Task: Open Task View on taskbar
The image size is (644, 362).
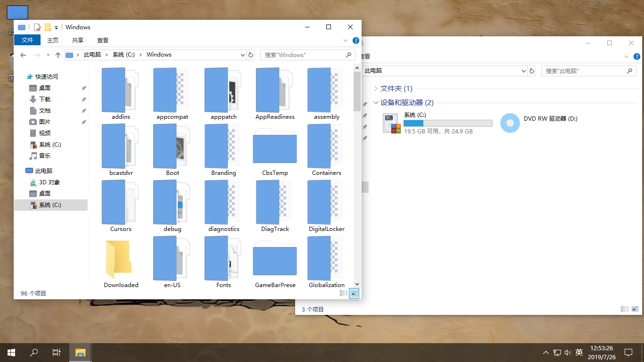Action: click(56, 352)
